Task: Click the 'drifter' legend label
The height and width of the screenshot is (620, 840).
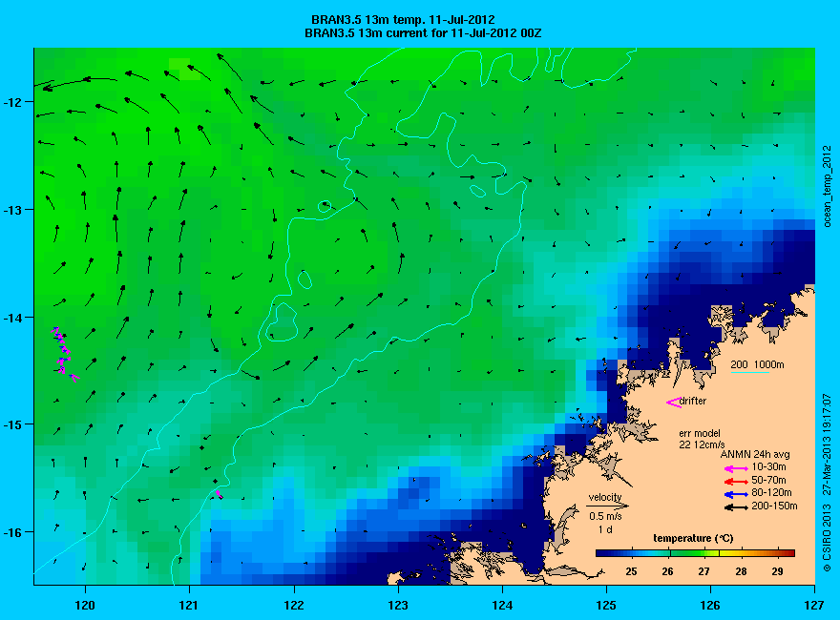Action: [x=693, y=401]
